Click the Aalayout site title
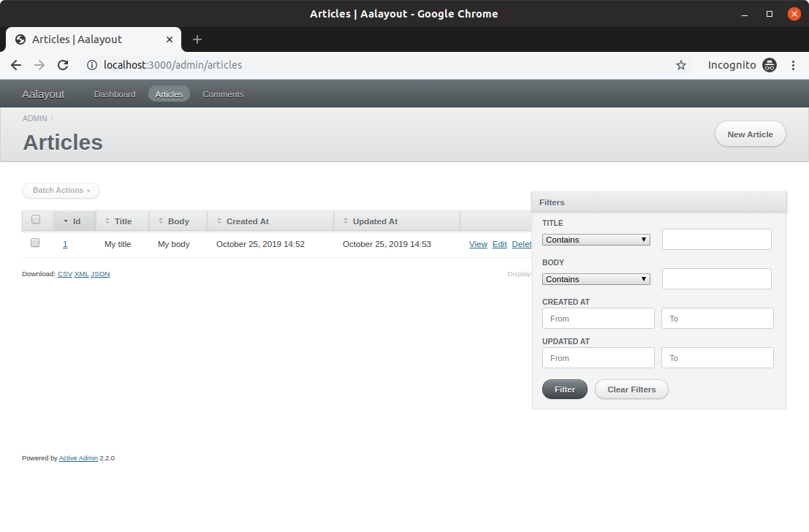 (x=43, y=94)
